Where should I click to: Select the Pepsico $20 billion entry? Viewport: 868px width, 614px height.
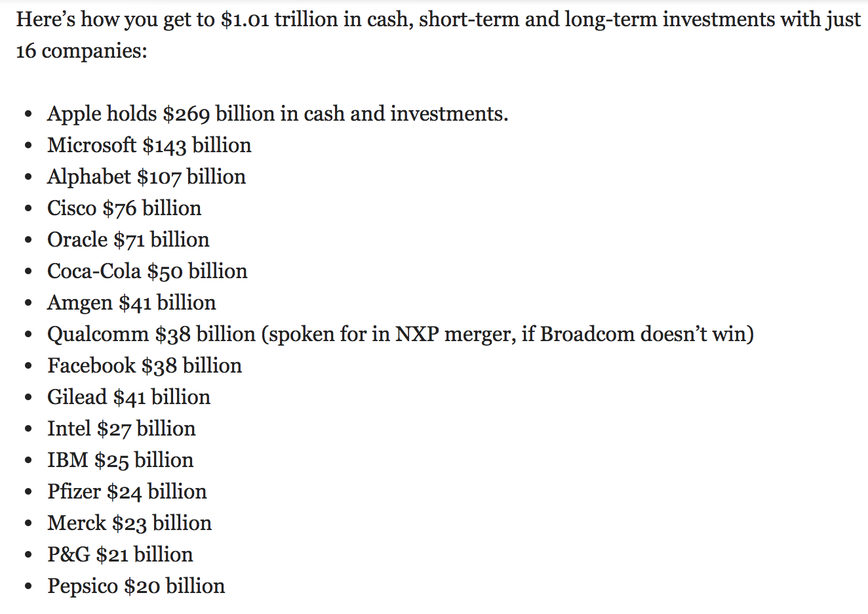point(136,586)
